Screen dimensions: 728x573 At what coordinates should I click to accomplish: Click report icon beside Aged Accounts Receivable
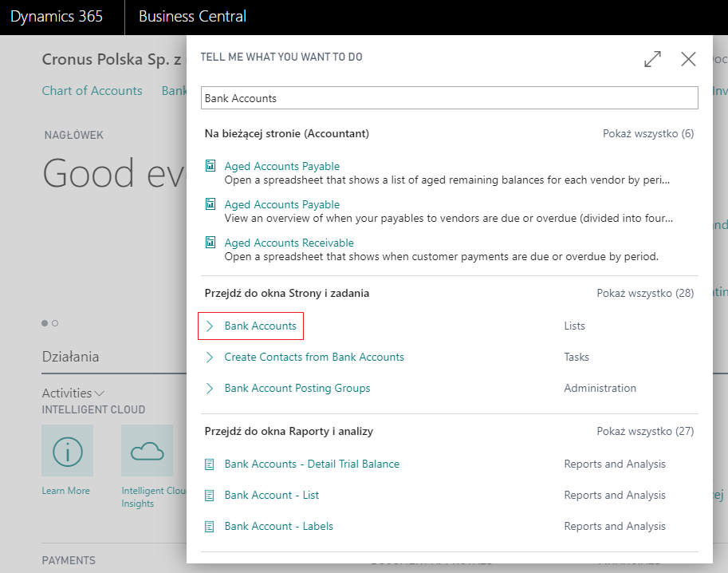[x=211, y=242]
